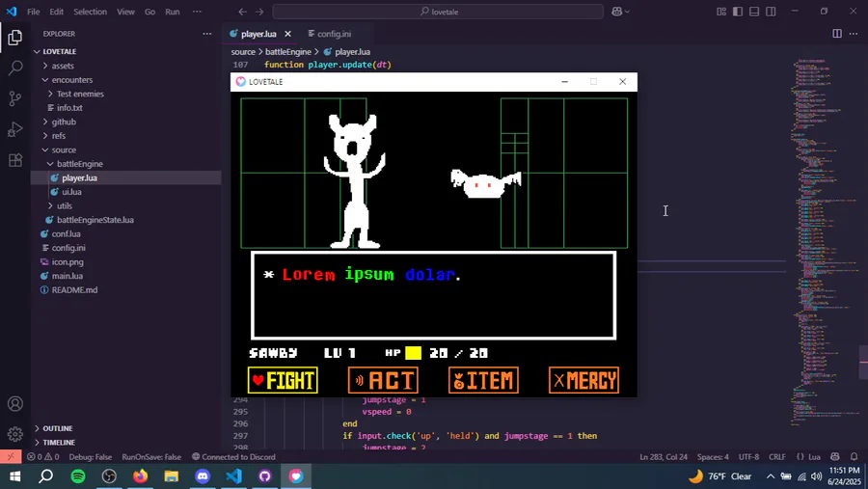Open the Source Control view
Viewport: 868px width, 489px height.
(x=14, y=98)
